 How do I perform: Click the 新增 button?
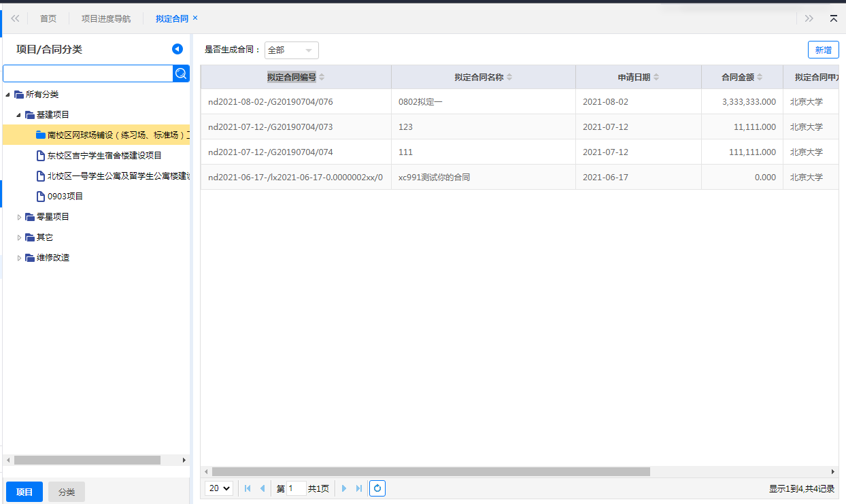(x=823, y=50)
